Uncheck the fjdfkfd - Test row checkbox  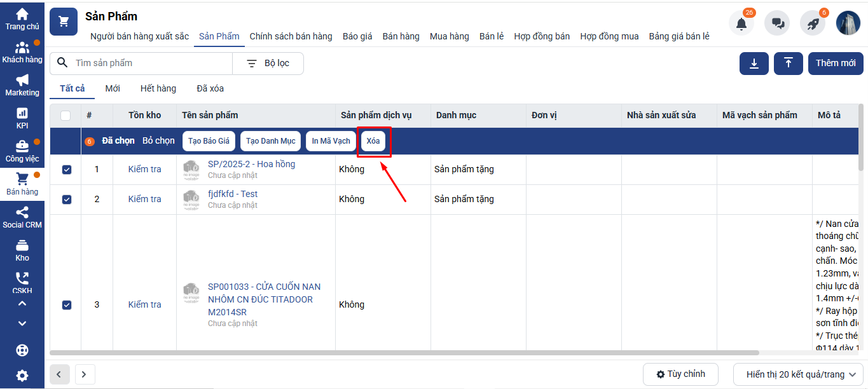click(x=67, y=200)
